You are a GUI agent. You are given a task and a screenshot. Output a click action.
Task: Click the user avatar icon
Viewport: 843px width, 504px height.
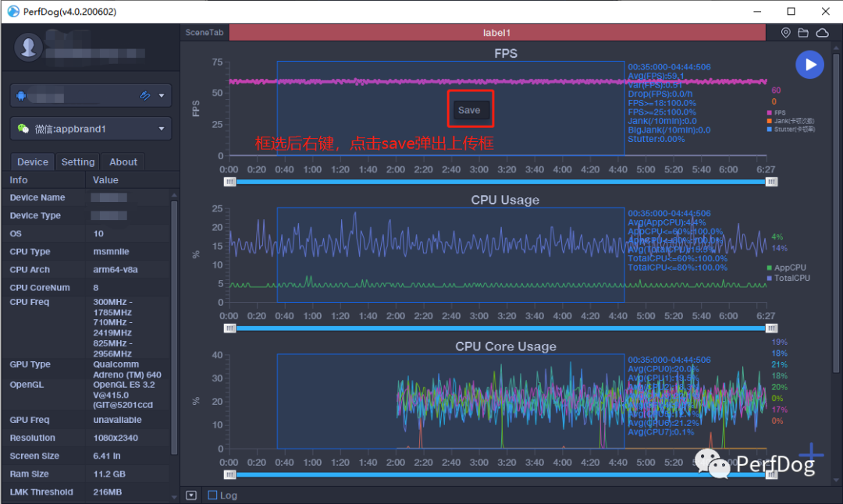pos(28,47)
